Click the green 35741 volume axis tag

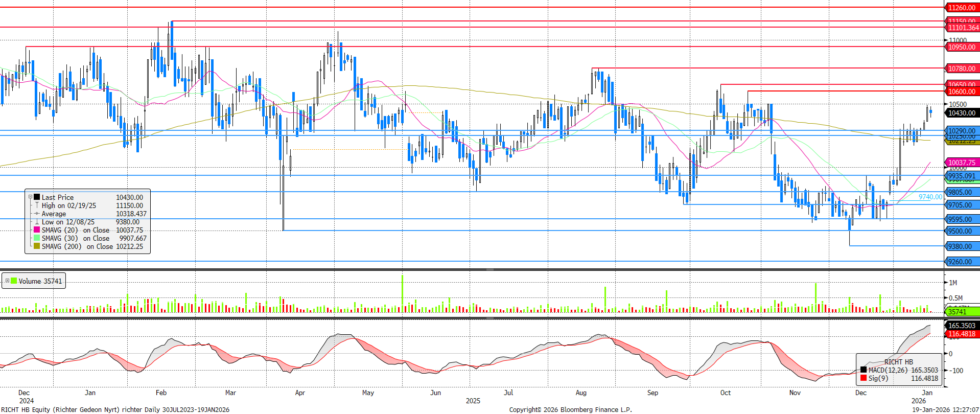pos(957,312)
